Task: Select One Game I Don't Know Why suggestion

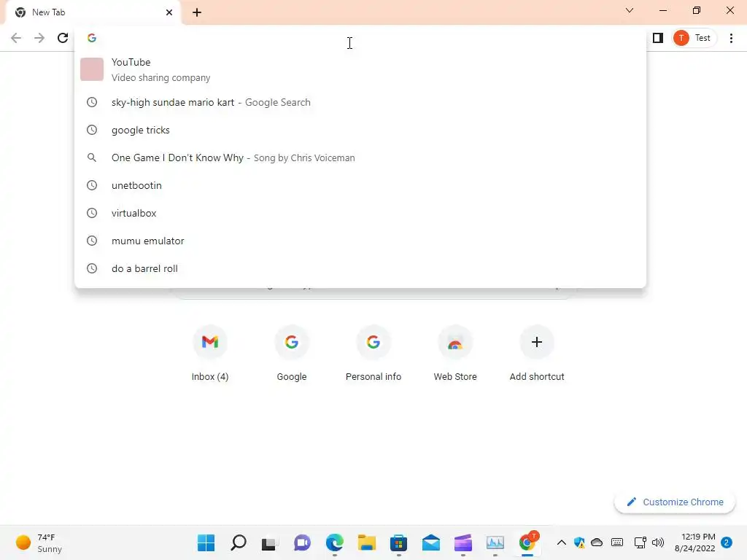Action: [x=360, y=157]
